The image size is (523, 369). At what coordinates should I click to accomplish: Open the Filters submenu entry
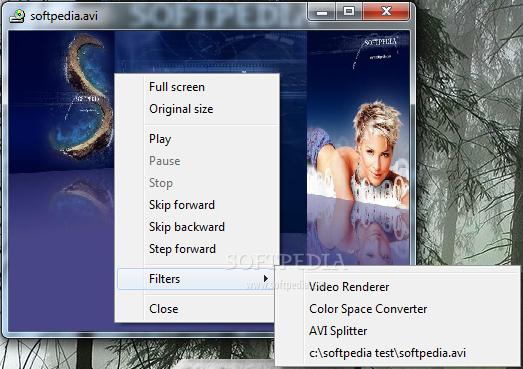197,279
